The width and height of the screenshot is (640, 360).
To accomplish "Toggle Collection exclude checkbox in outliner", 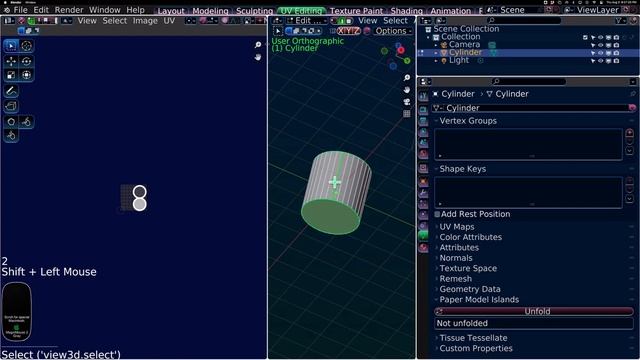I will [585, 37].
